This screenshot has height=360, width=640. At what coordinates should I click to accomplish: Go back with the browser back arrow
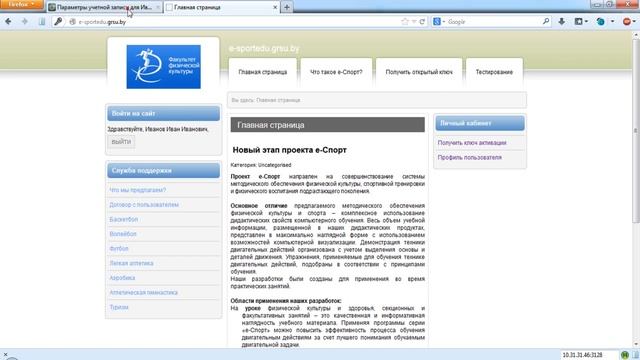coord(8,22)
